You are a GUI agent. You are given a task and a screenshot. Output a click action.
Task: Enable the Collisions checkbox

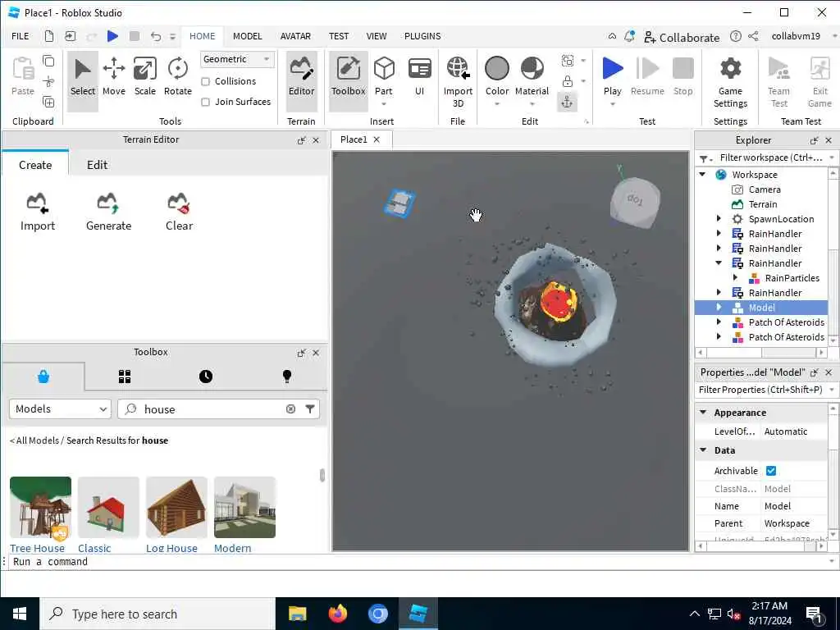click(x=205, y=81)
